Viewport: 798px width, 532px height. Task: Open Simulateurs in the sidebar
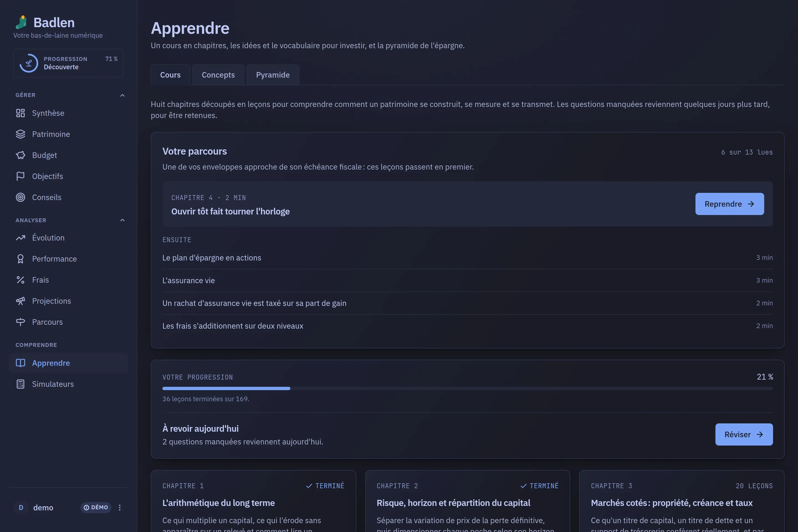coord(68,384)
